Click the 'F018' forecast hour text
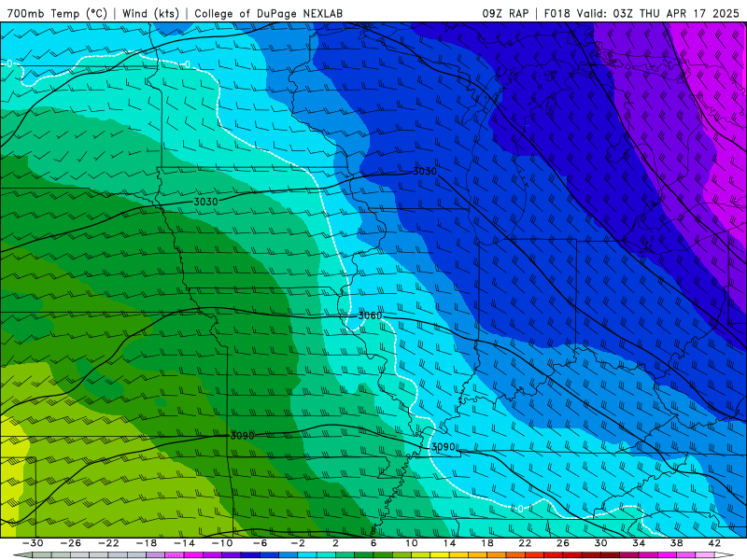 tap(557, 13)
